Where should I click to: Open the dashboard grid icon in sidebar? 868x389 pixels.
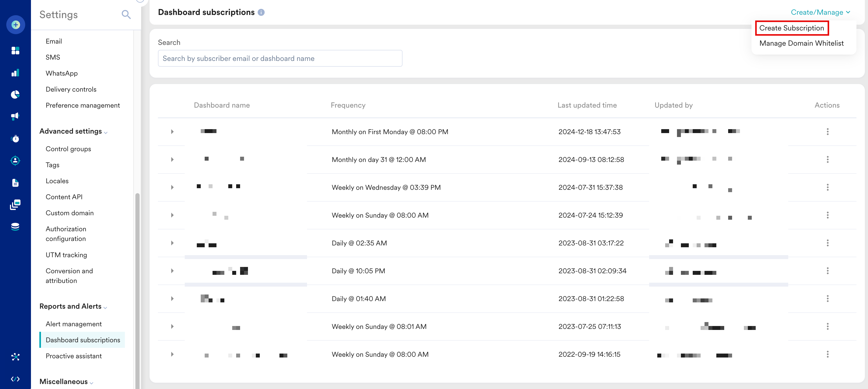15,51
